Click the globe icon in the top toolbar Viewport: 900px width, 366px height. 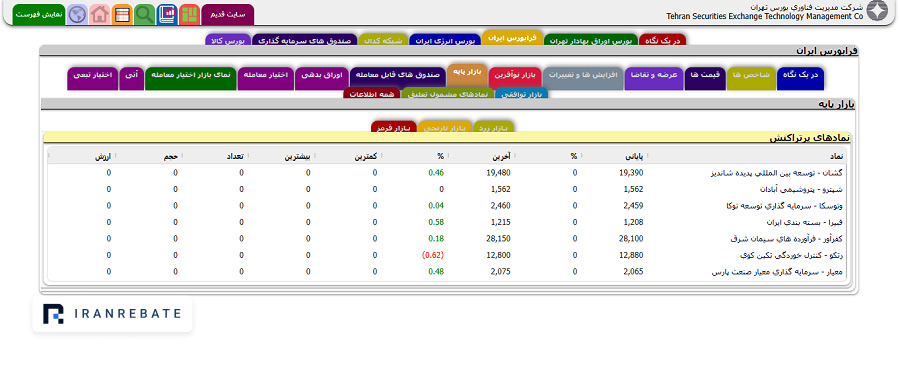[77, 14]
